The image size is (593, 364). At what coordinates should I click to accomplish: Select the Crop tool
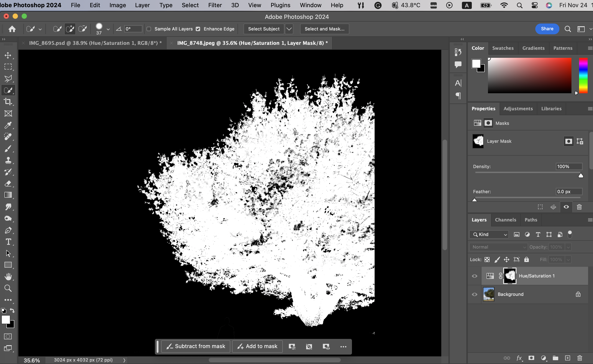(x=8, y=102)
